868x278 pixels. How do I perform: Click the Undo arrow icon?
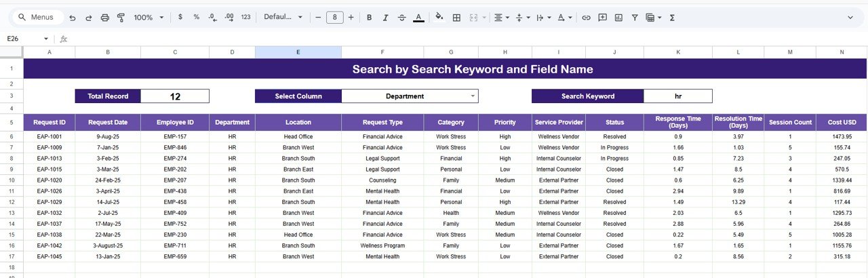coord(73,18)
